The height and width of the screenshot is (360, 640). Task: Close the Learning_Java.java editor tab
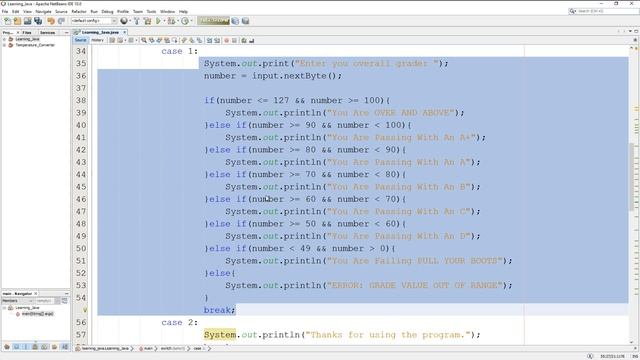[x=124, y=32]
